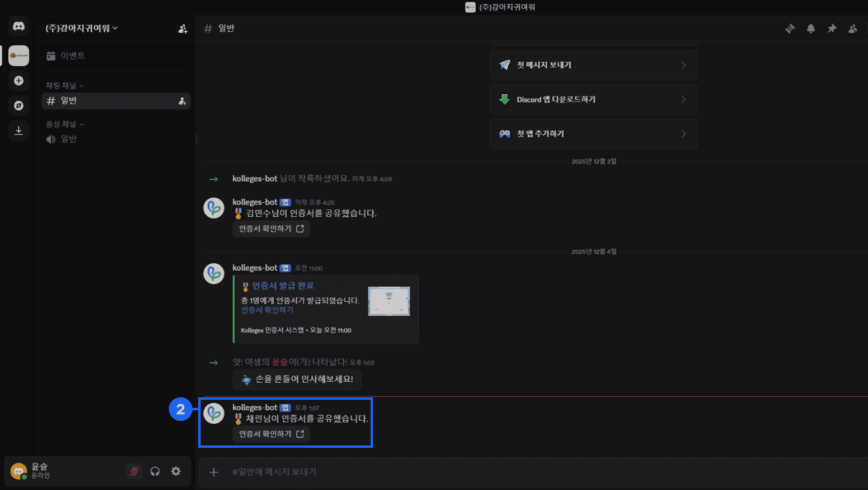Select the #일반 text channel
Image resolution: width=868 pixels, height=490 pixels.
coord(116,101)
